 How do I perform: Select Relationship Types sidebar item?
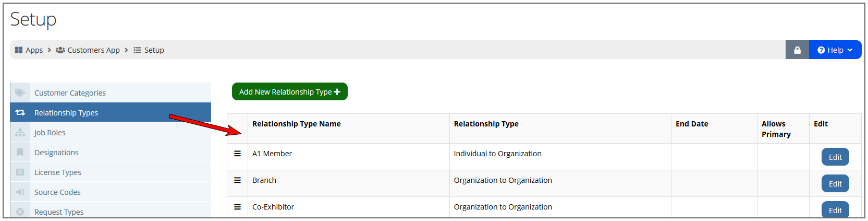click(x=111, y=112)
